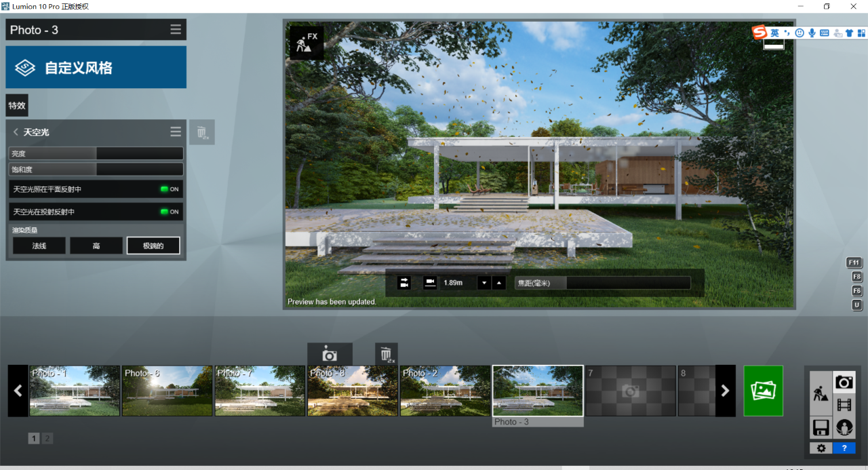This screenshot has width=868, height=470.
Task: Switch to Build mode worker icon
Action: (x=821, y=393)
